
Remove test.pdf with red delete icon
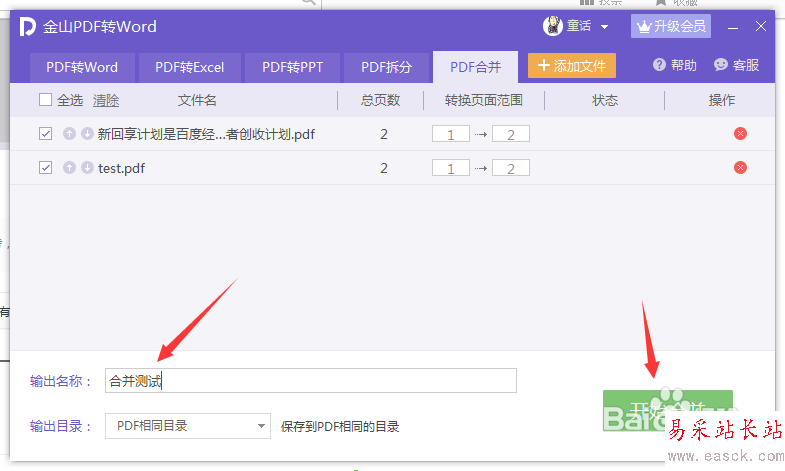tap(740, 168)
